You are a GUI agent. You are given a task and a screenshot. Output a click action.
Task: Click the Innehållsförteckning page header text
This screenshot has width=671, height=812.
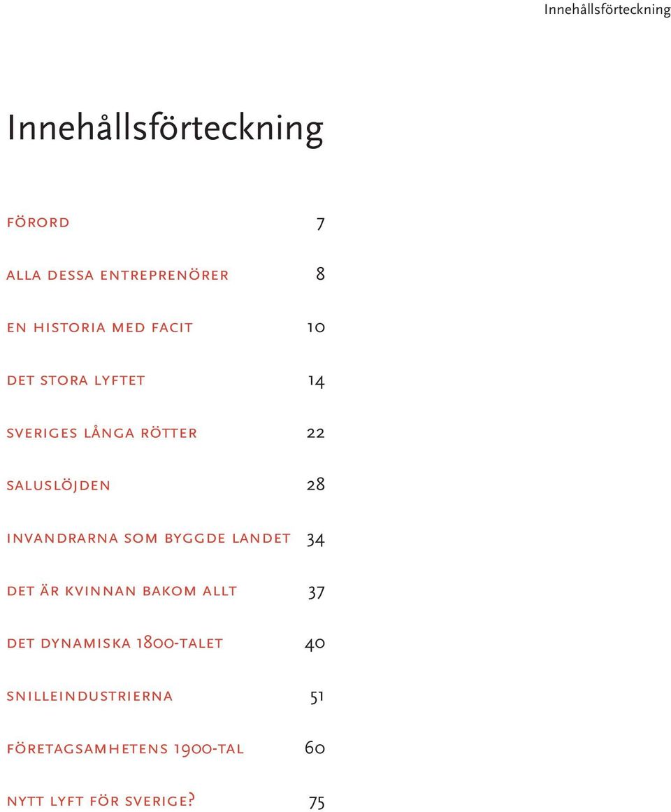(607, 10)
